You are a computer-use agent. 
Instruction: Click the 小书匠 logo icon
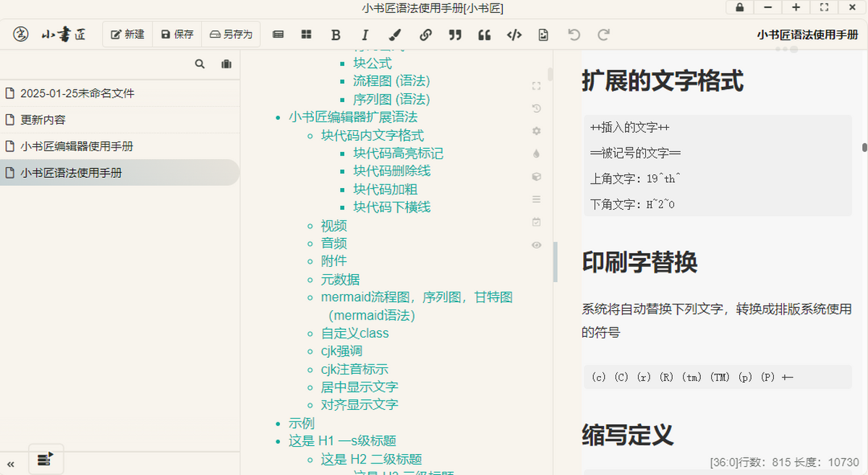pos(22,34)
